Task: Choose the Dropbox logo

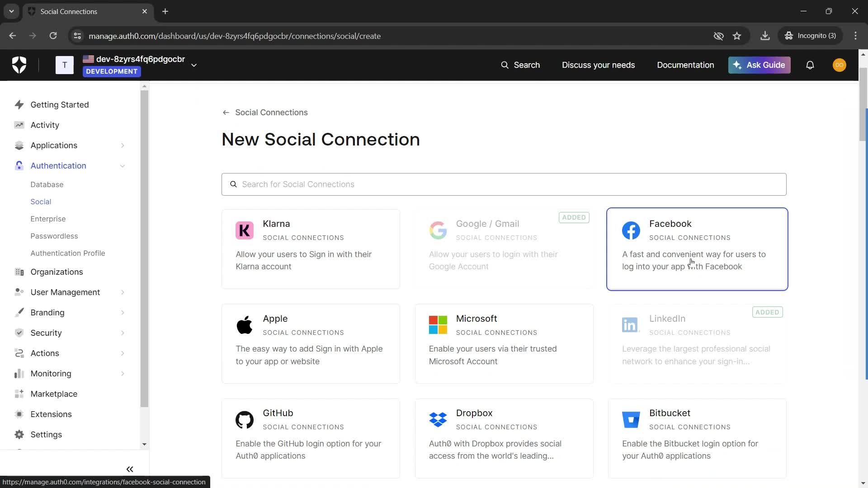Action: [438, 420]
